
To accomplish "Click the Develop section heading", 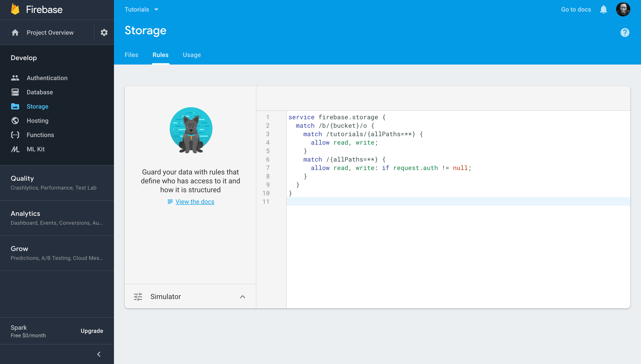I will [24, 58].
